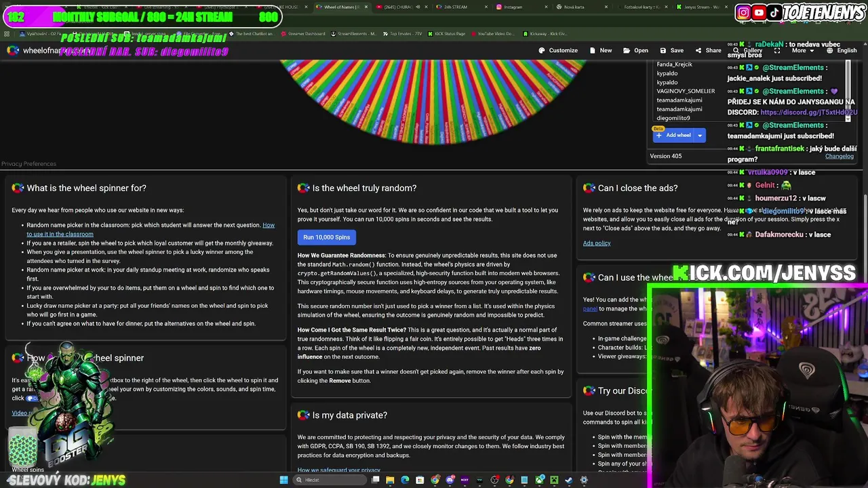The image size is (868, 488).
Task: Switch to Wheel of Names browser tab
Action: pyautogui.click(x=341, y=7)
